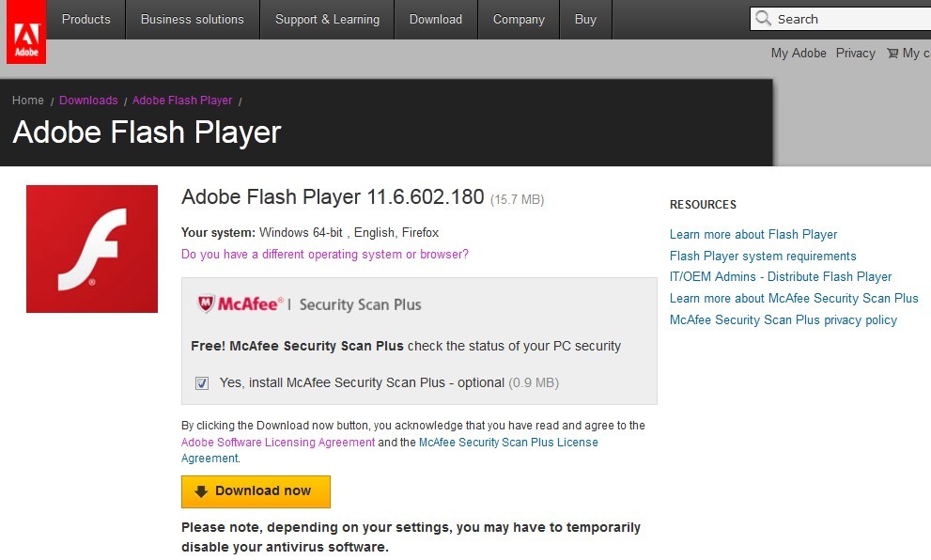The width and height of the screenshot is (931, 560).
Task: Select the Download menu item
Action: [x=436, y=20]
